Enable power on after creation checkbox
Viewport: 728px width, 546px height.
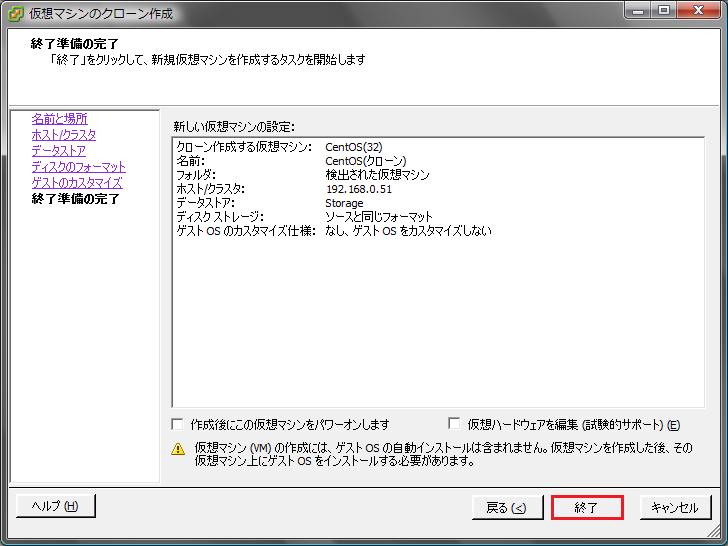pyautogui.click(x=177, y=424)
